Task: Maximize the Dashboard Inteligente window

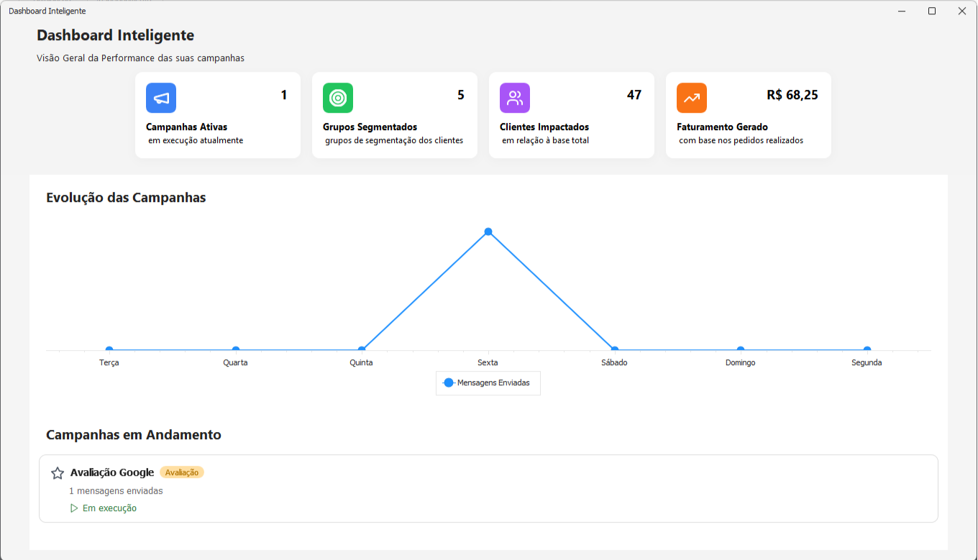Action: [x=932, y=11]
